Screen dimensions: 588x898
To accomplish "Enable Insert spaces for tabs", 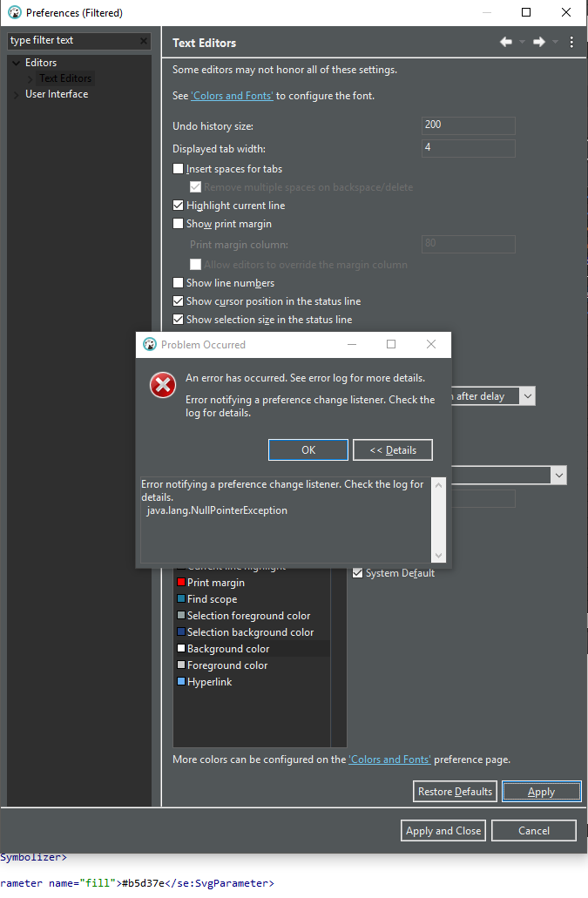I will coord(178,169).
